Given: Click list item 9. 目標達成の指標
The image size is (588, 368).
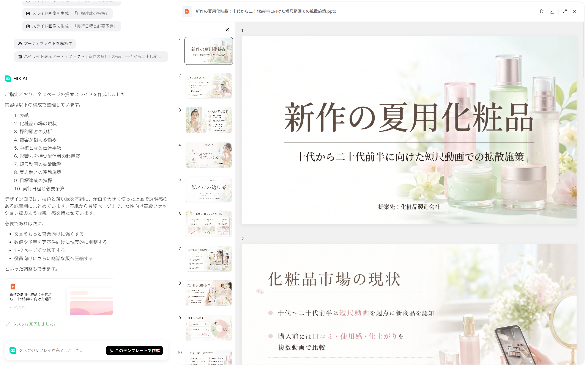Looking at the screenshot, I should (x=33, y=180).
